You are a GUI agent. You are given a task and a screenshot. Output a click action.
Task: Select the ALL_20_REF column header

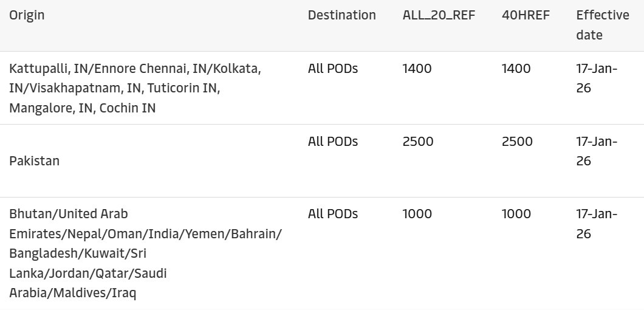click(439, 15)
